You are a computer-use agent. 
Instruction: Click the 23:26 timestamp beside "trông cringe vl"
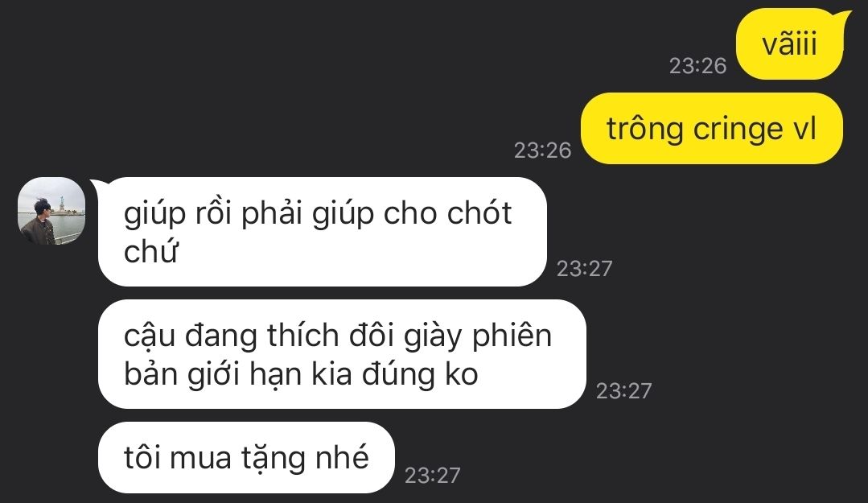click(542, 150)
